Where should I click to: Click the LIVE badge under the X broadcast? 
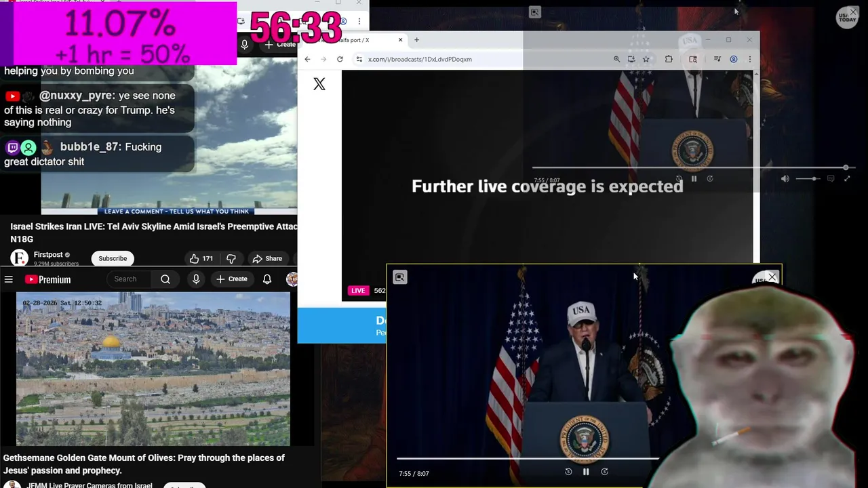click(358, 290)
